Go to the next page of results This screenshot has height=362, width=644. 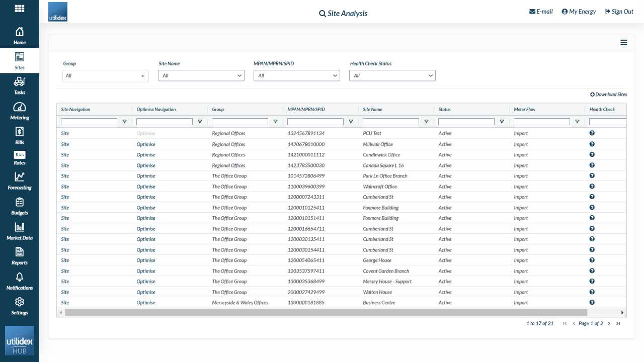(x=609, y=323)
